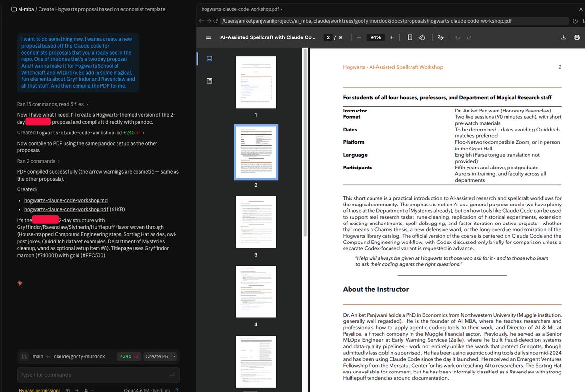Click the 'AI-Assisted Spellcraft with Claude Co...' title
This screenshot has width=585, height=392.
coord(268,37)
